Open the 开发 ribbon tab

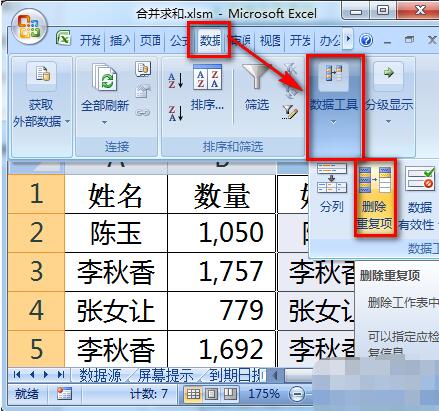300,41
